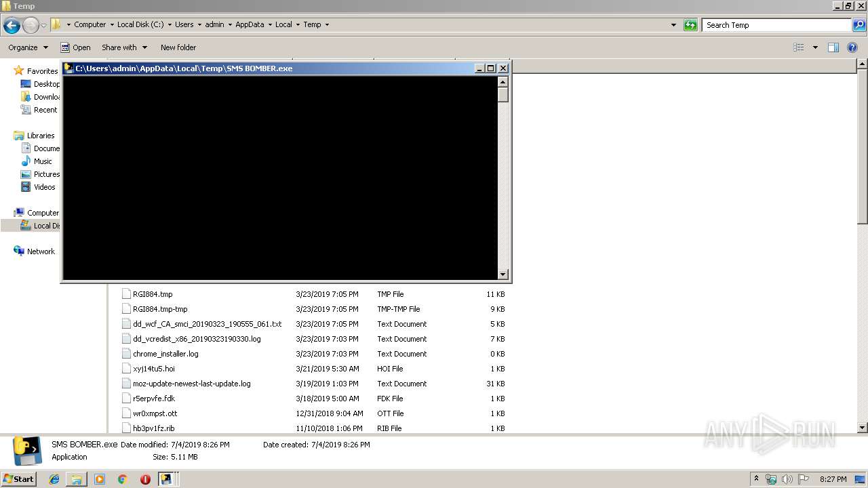The width and height of the screenshot is (868, 488).
Task: Select file RGI884.tmp-tmp
Action: click(x=160, y=309)
